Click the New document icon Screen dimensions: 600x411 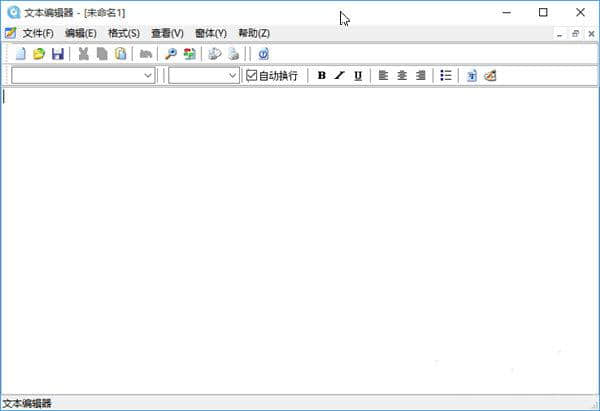(20, 54)
